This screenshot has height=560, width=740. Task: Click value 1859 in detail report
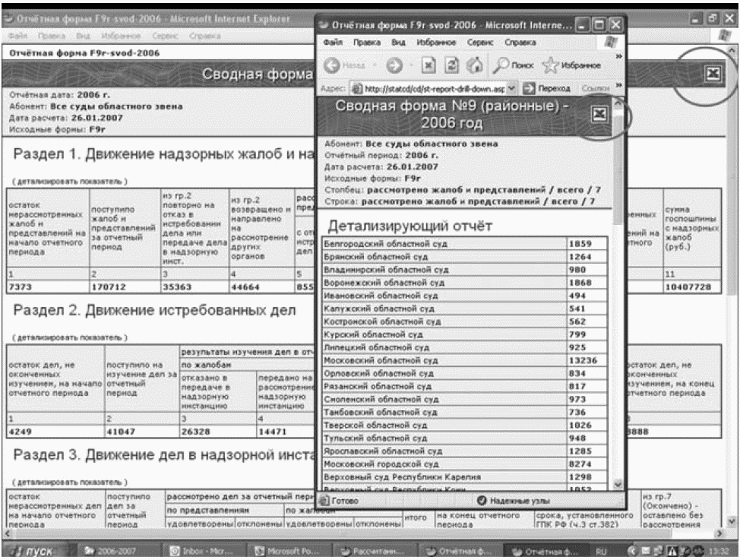click(580, 244)
